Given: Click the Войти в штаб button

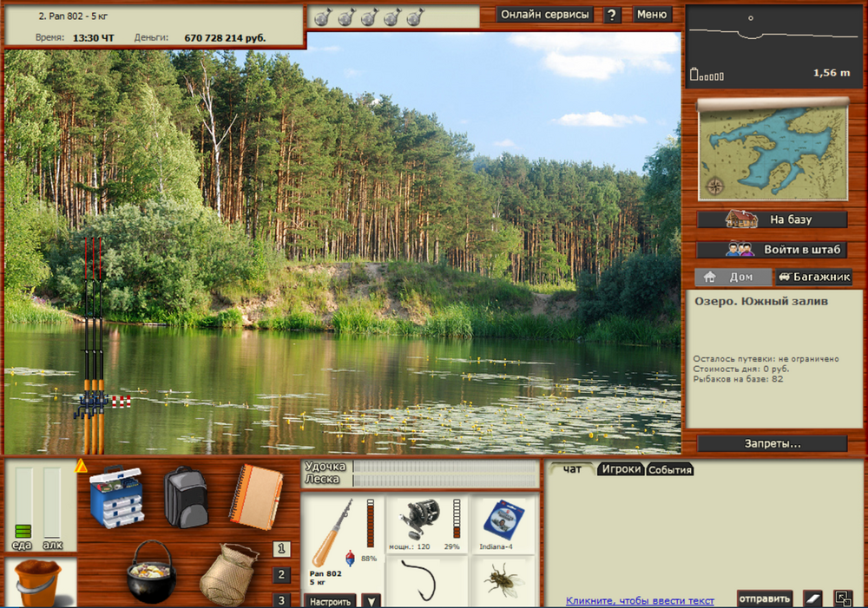Looking at the screenshot, I should (x=772, y=250).
